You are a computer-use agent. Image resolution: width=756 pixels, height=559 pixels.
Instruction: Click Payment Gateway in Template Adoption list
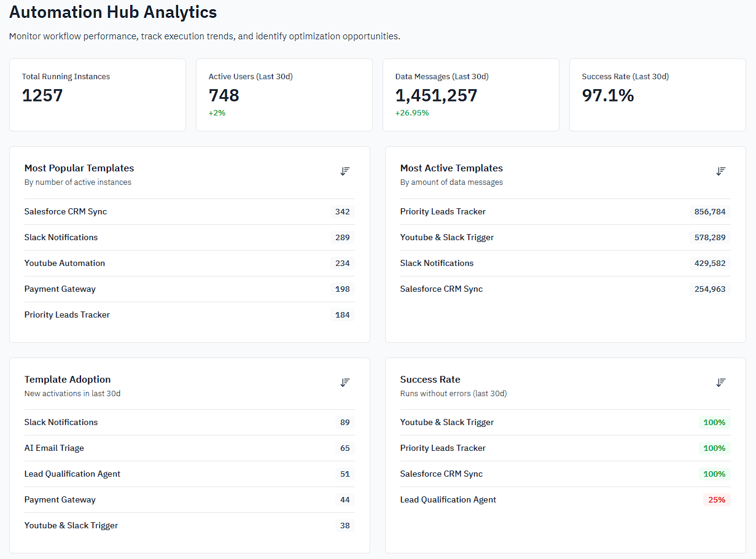click(x=190, y=500)
